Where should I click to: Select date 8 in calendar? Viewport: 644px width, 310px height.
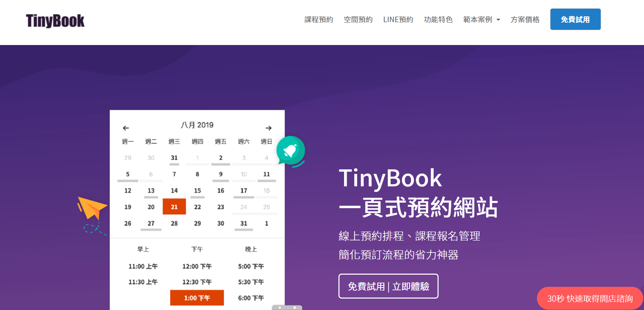click(197, 174)
